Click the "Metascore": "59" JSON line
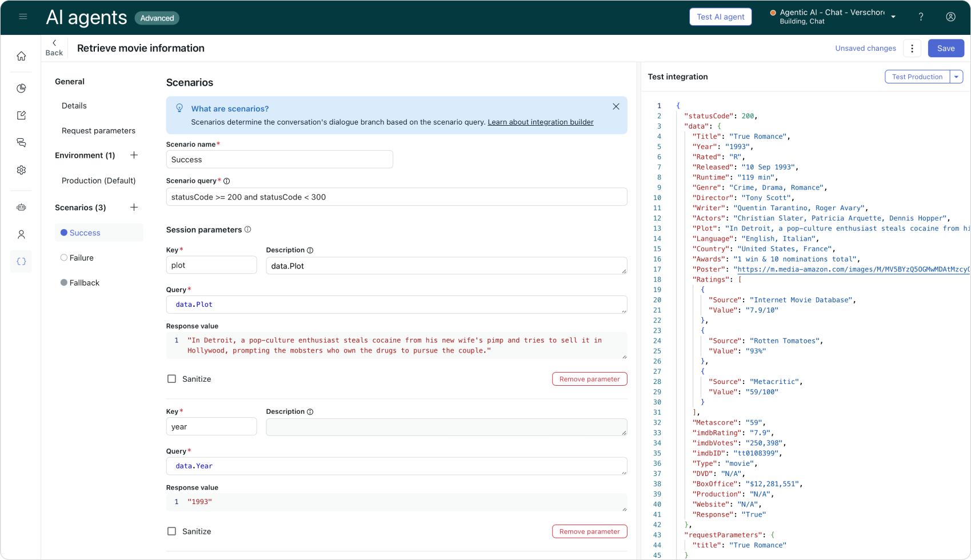Image resolution: width=971 pixels, height=560 pixels. point(729,423)
